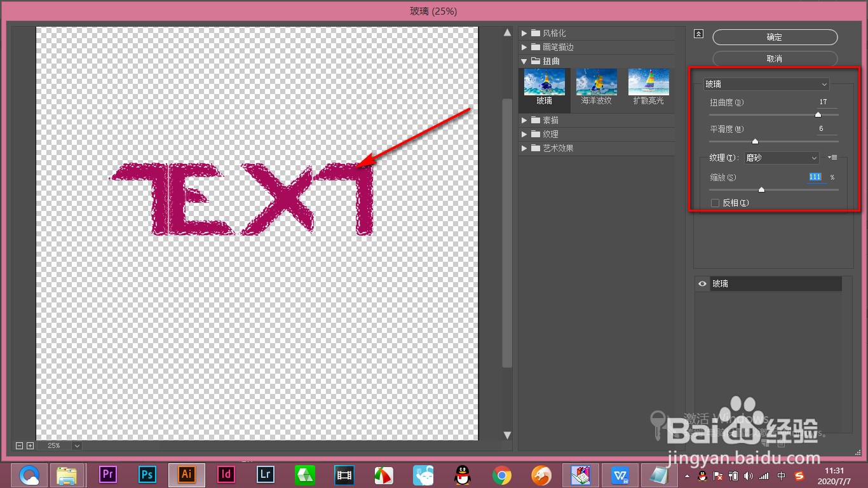Open Photoshop from taskbar

[x=147, y=474]
